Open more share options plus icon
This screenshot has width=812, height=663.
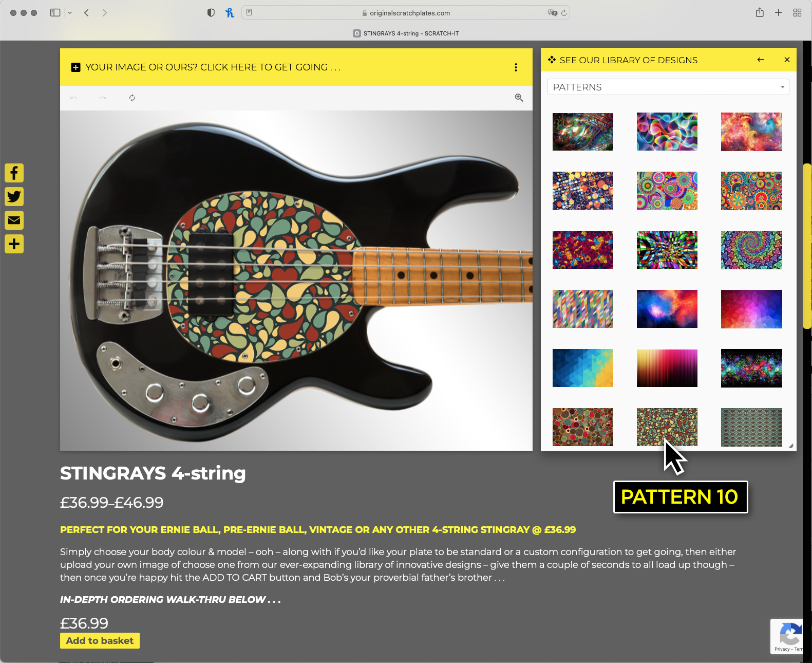[14, 244]
